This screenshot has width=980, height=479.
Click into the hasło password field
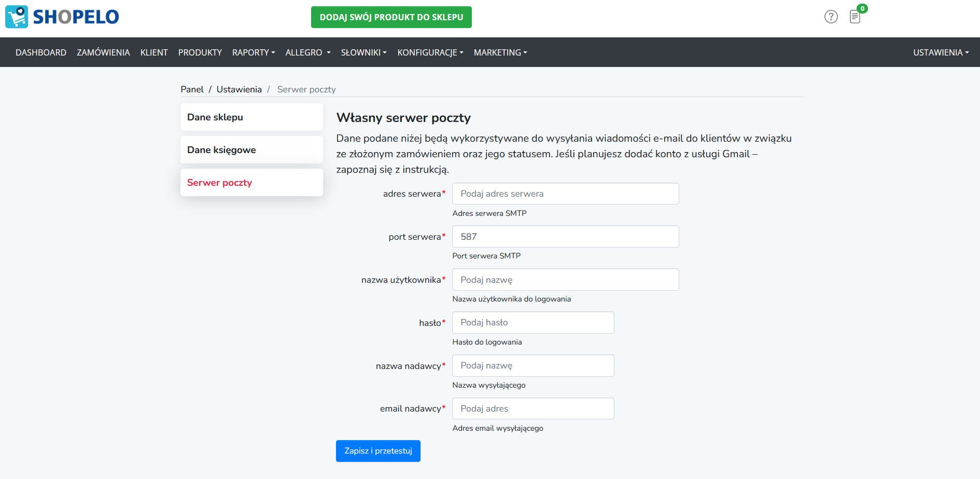click(x=533, y=322)
